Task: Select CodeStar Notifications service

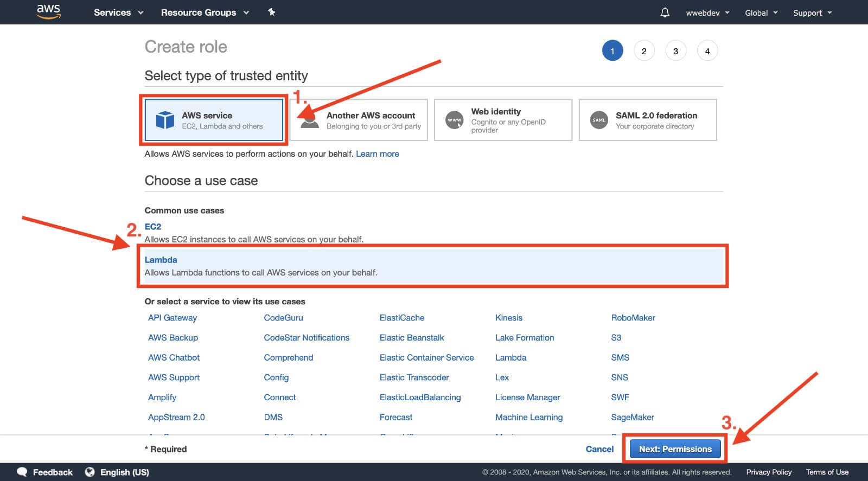Action: pyautogui.click(x=307, y=338)
